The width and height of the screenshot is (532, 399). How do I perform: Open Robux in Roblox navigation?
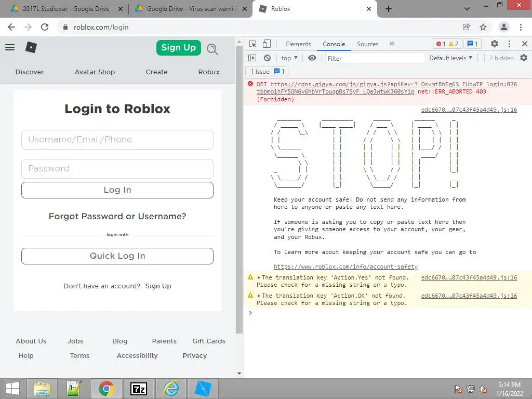point(209,72)
